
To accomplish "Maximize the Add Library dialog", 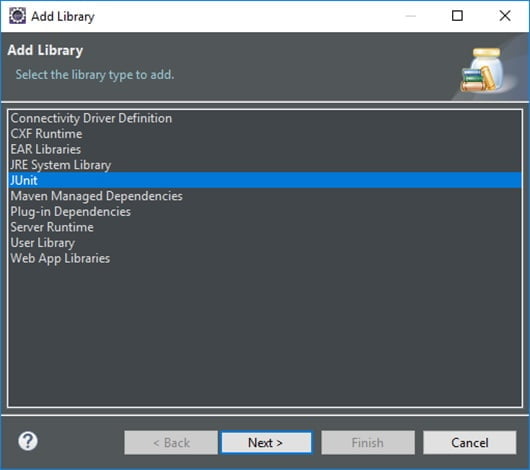I will 457,16.
